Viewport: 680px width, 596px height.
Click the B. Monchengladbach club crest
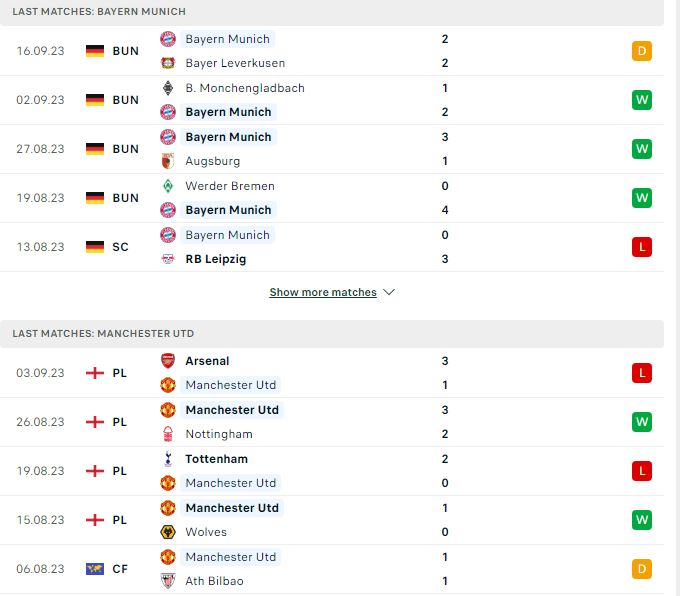click(x=168, y=88)
